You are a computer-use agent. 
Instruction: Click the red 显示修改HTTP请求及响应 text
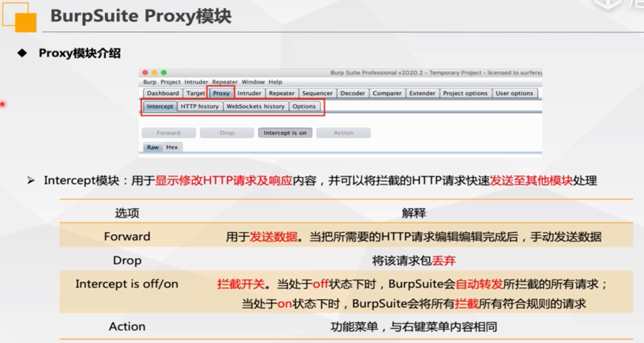pos(223,181)
